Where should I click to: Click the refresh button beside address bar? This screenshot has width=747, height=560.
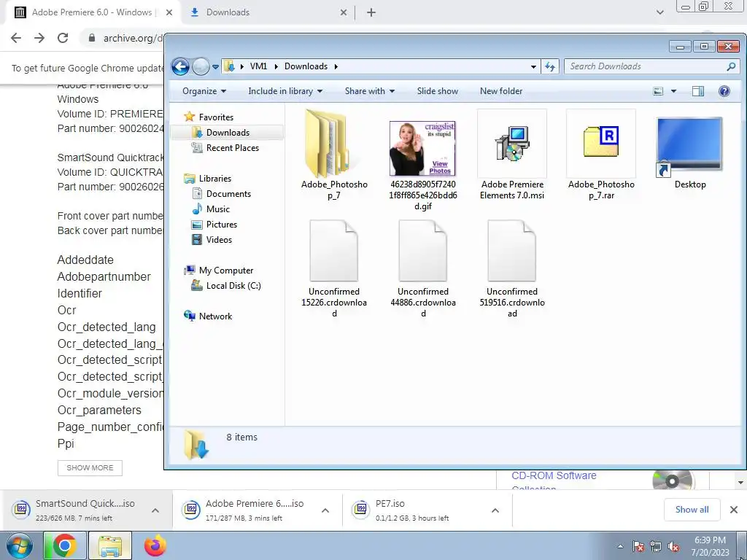[550, 66]
